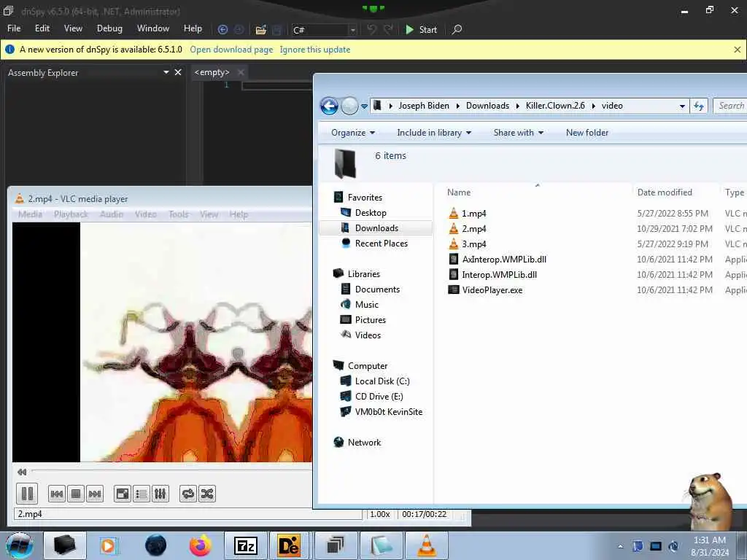Open dnSpy Window menu
The height and width of the screenshot is (560, 747).
point(153,28)
